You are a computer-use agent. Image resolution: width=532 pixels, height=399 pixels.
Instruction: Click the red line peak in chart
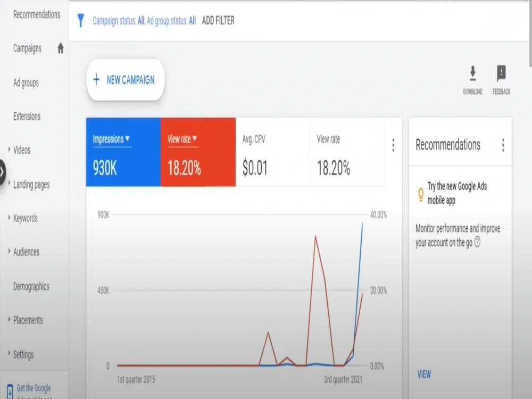[315, 236]
